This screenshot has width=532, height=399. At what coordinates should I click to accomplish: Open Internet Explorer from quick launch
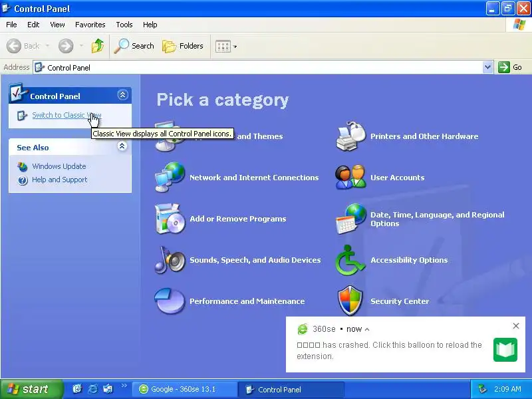tap(92, 389)
